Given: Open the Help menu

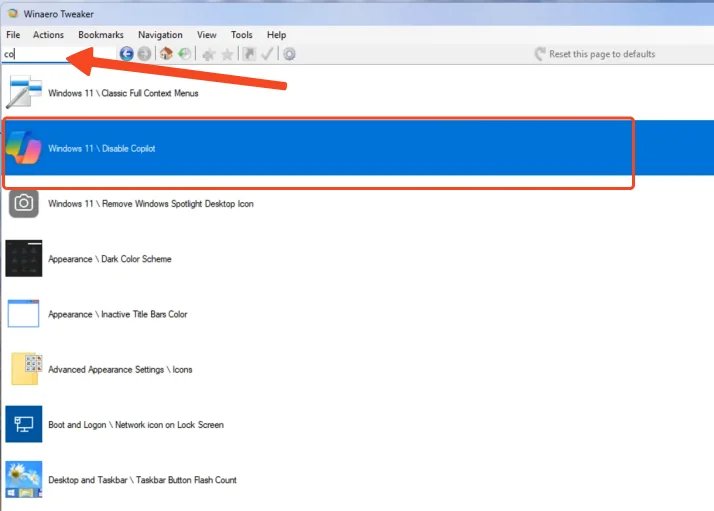Looking at the screenshot, I should [276, 35].
